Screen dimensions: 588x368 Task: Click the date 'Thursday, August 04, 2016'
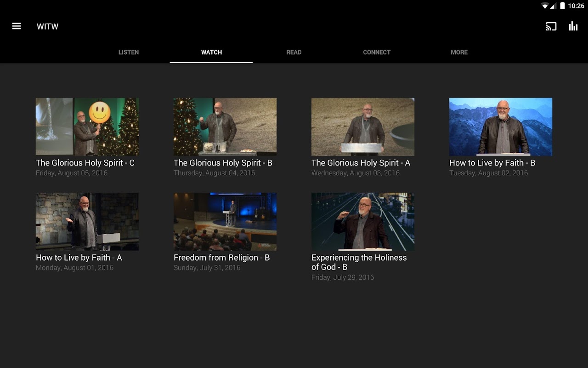[x=215, y=173]
